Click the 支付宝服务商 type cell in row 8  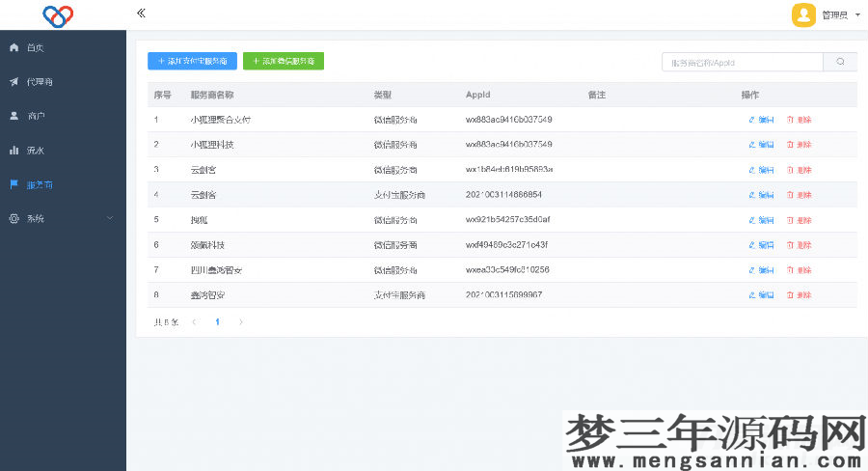pyautogui.click(x=399, y=295)
